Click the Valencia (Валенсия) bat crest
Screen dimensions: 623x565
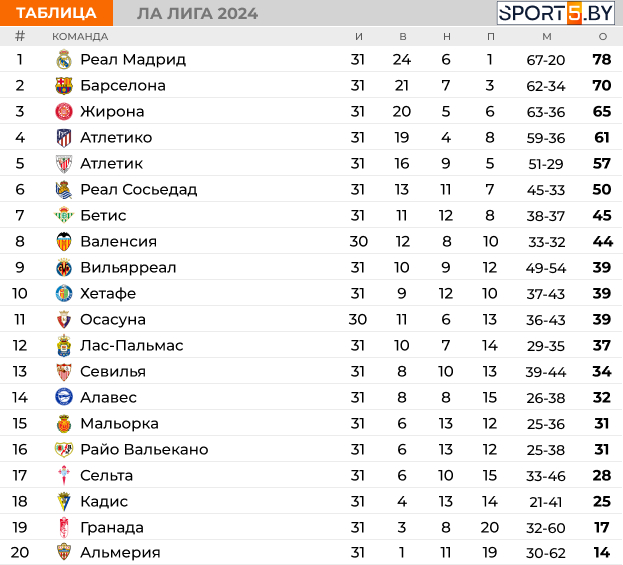[x=64, y=242]
